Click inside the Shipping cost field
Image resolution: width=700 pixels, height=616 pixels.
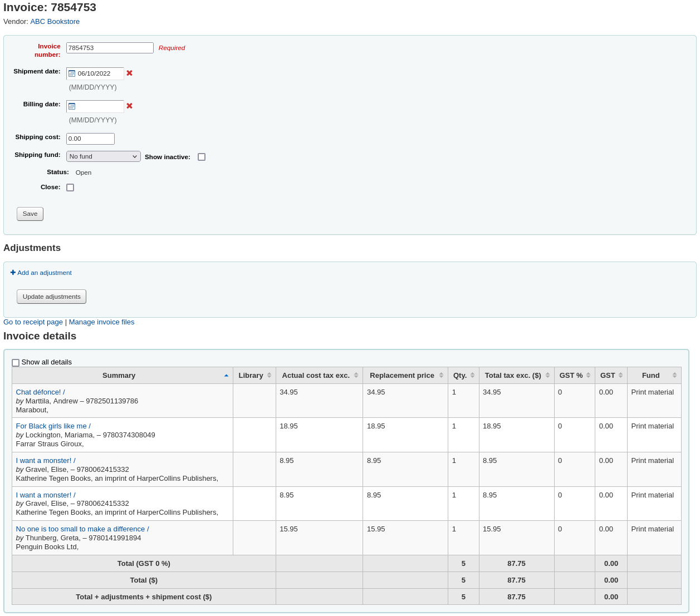click(90, 139)
